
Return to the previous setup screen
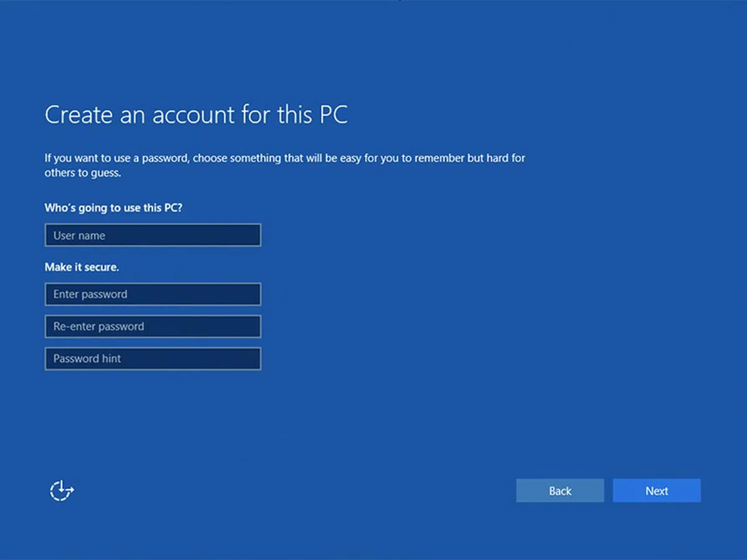[560, 491]
